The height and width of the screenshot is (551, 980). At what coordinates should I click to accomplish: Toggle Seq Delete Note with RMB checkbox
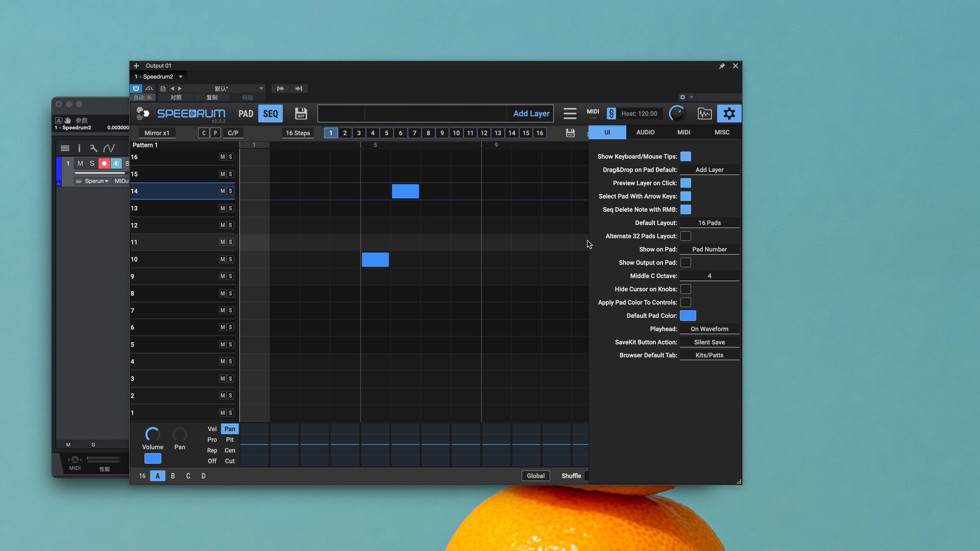685,210
